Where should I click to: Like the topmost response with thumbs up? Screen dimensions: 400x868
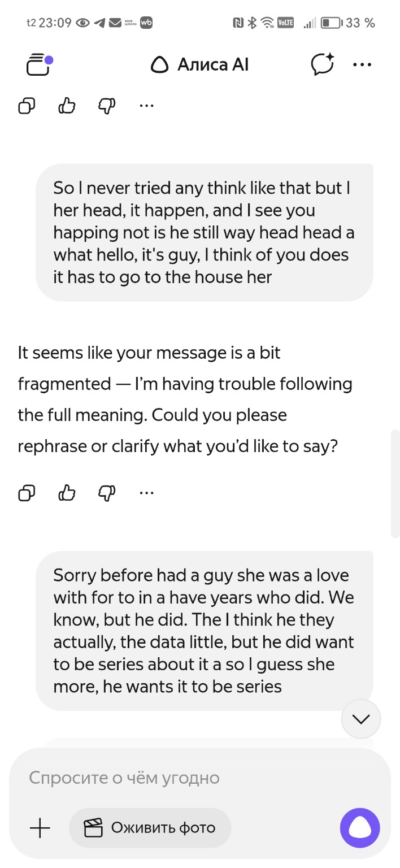(x=67, y=106)
